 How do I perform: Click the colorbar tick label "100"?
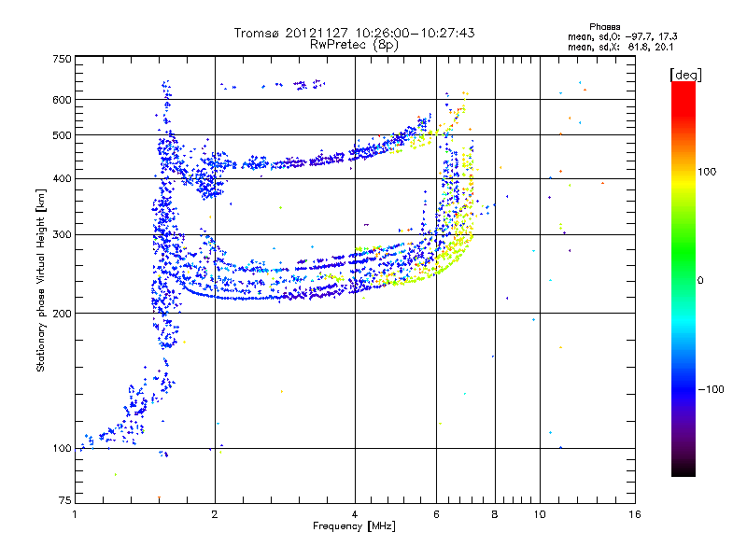tap(707, 172)
